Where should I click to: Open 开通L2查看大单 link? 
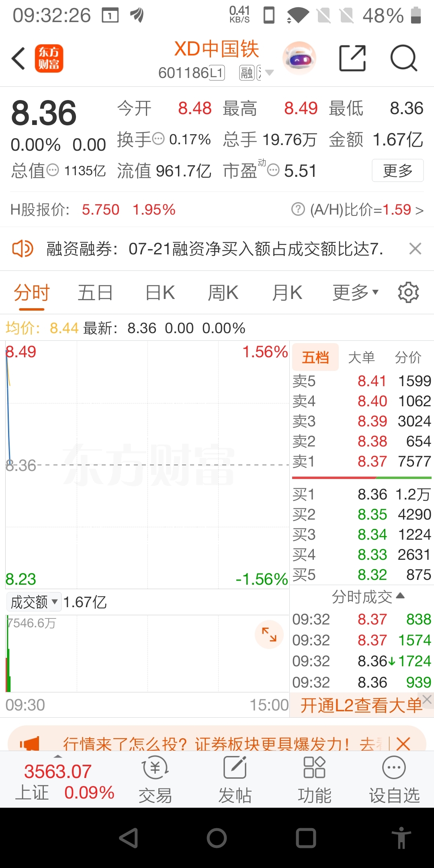click(361, 705)
